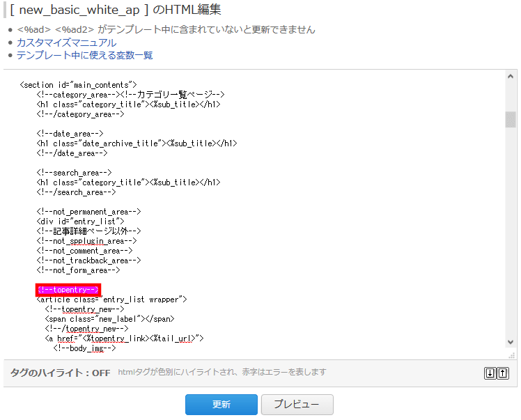Click the <!--not_comment_area--> line
521x420 pixels.
point(84,251)
